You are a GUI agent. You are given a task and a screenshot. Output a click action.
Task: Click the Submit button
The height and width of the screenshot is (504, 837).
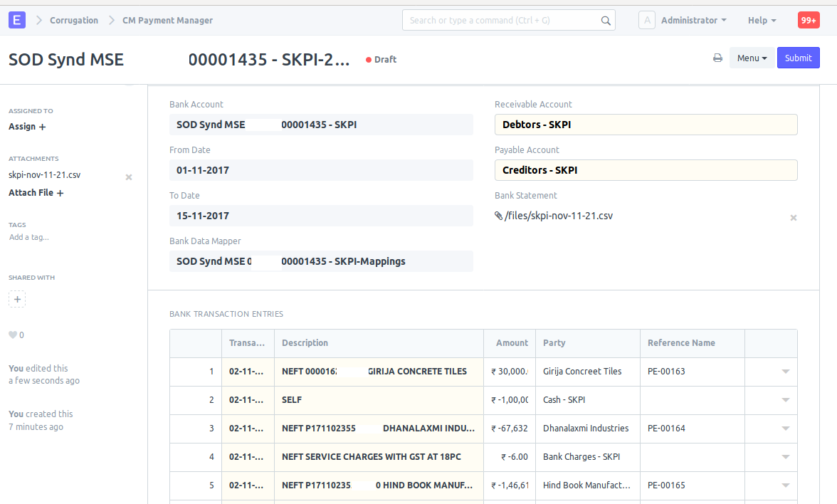pyautogui.click(x=798, y=58)
